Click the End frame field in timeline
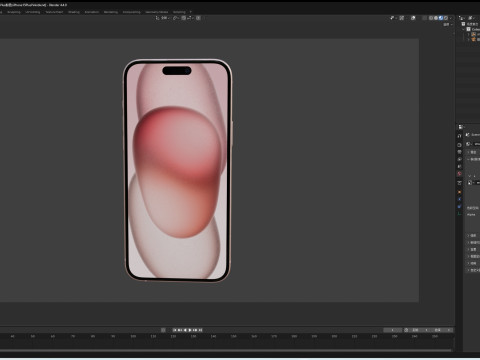This screenshot has width=480, height=360. (442, 330)
